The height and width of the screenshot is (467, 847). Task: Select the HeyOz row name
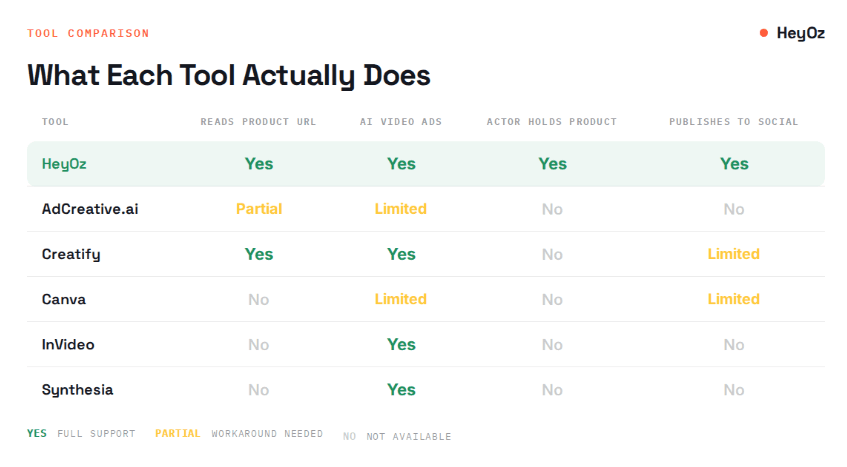tap(64, 164)
